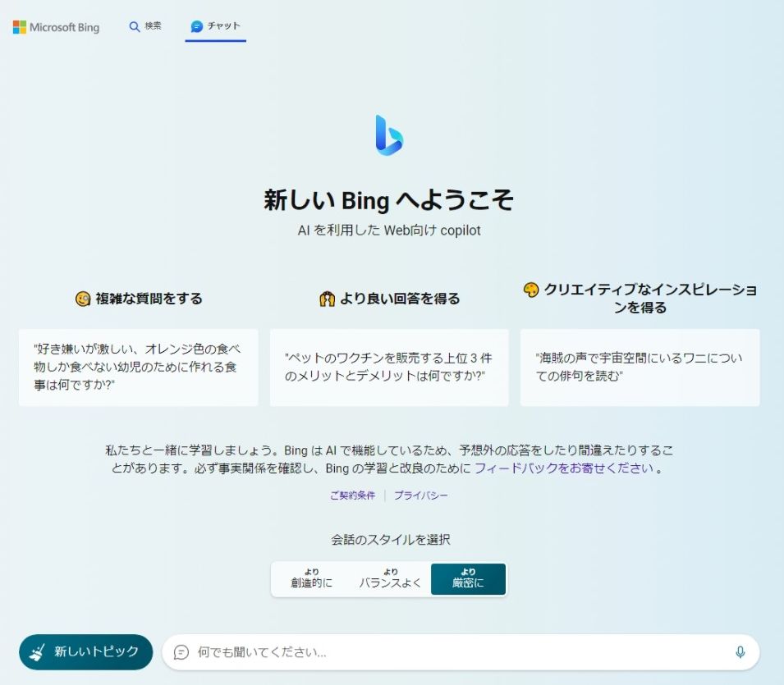Click the chat bubble icon in tab

click(197, 26)
